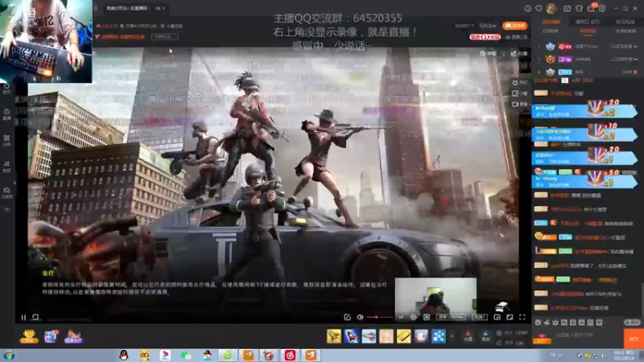Close the stream tab in the title bar
The height and width of the screenshot is (362, 644).
click(163, 8)
